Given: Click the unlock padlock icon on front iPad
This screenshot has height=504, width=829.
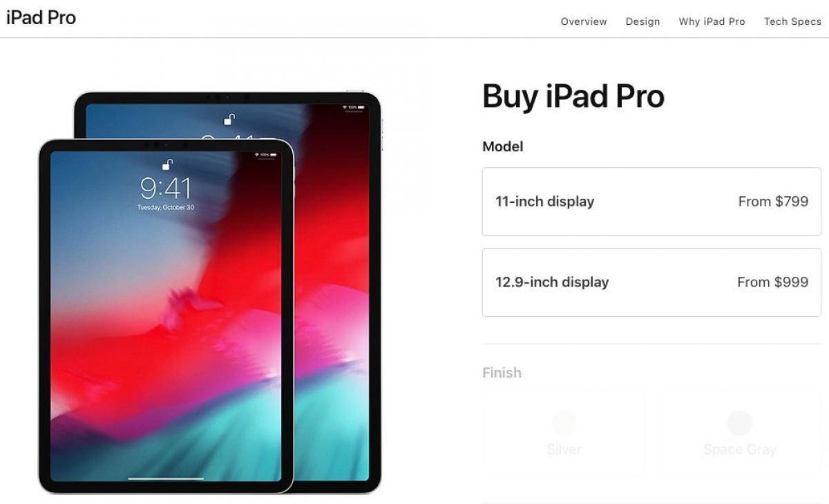Looking at the screenshot, I should 167,164.
